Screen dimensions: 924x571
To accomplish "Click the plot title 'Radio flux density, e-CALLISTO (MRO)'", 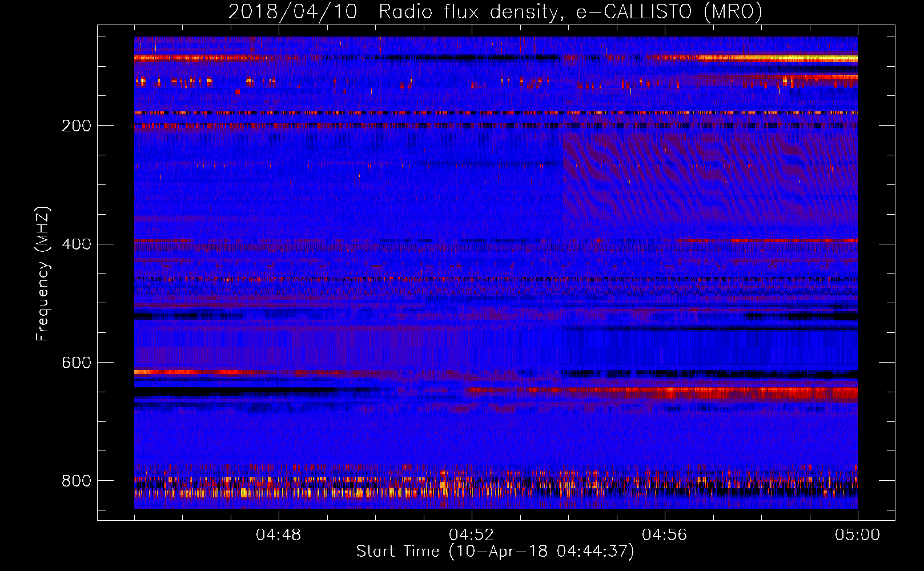I will [570, 11].
